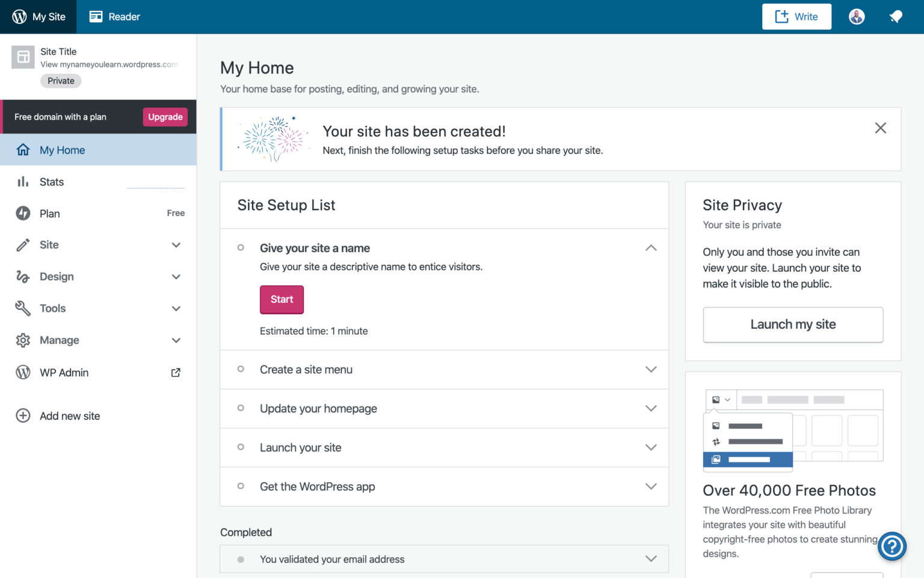
Task: Select the Tools wrench icon
Action: coord(23,308)
